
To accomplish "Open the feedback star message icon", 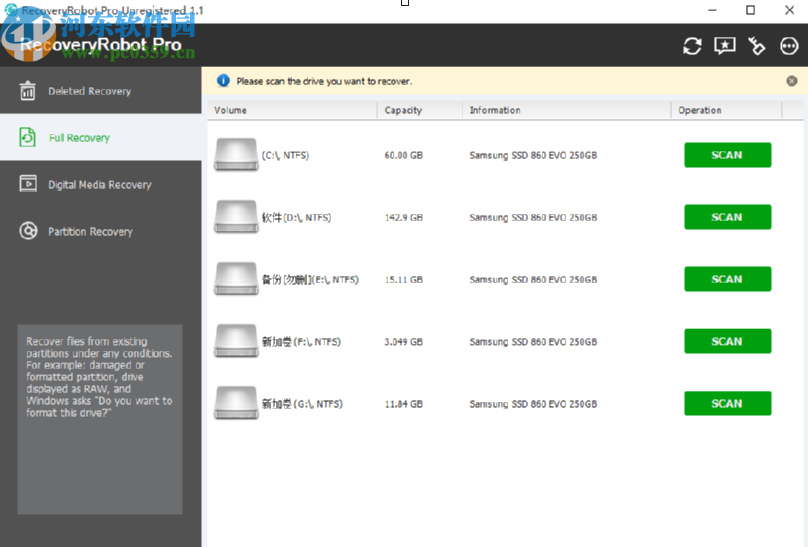I will click(x=725, y=46).
